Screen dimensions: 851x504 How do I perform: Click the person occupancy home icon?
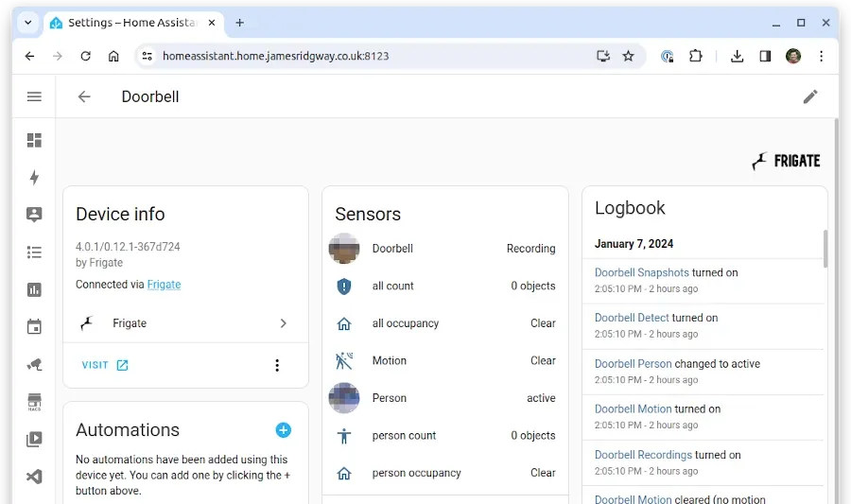(x=344, y=473)
